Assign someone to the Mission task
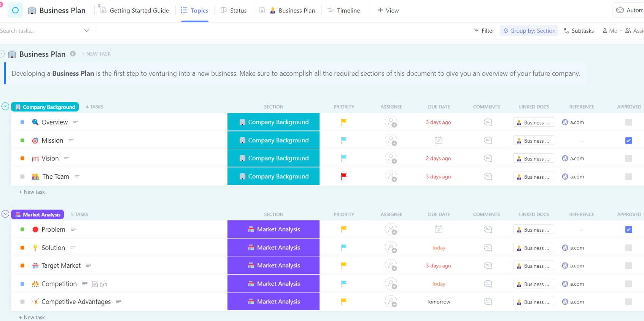The width and height of the screenshot is (644, 321). (x=391, y=140)
